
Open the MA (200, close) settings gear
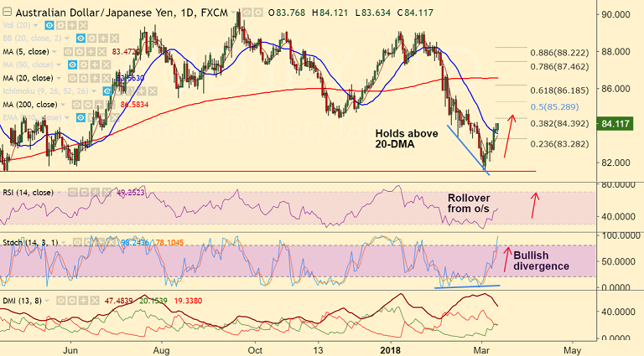pos(87,105)
